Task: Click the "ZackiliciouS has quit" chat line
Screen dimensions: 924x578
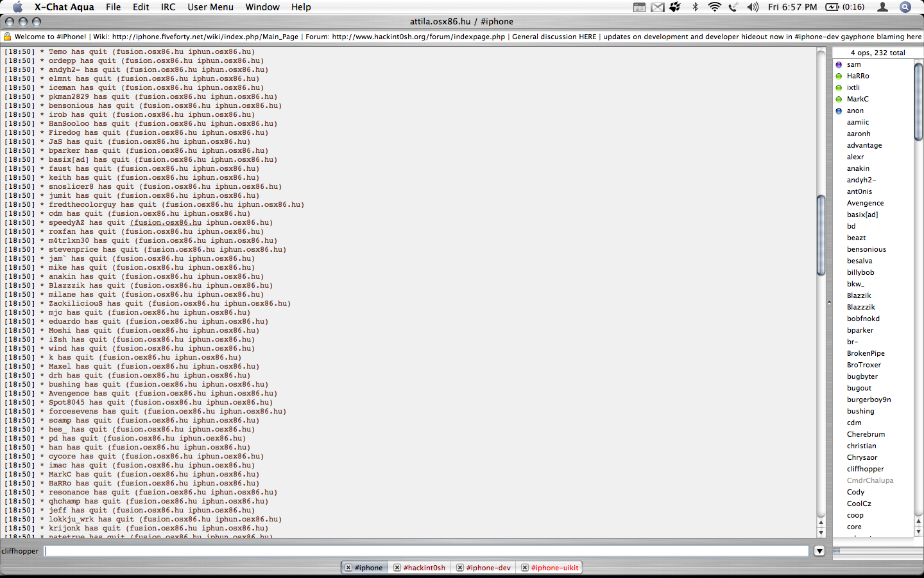Action: click(x=148, y=304)
